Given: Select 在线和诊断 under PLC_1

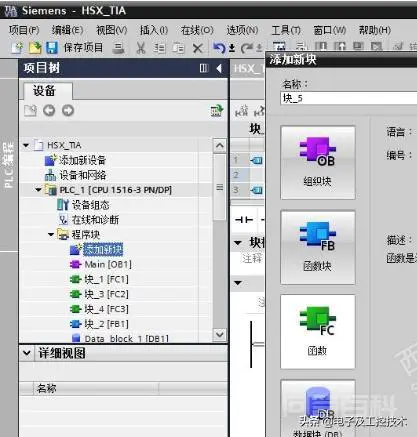Looking at the screenshot, I should tap(95, 220).
